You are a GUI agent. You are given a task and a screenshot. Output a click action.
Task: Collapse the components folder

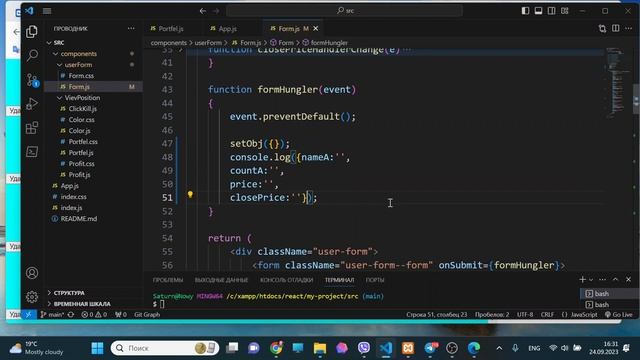56,53
